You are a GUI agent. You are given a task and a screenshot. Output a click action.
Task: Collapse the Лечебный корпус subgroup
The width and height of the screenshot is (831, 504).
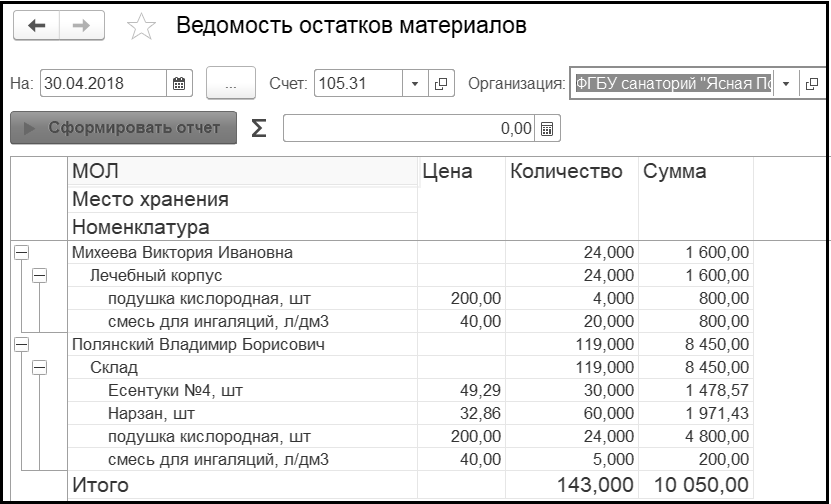pyautogui.click(x=40, y=275)
